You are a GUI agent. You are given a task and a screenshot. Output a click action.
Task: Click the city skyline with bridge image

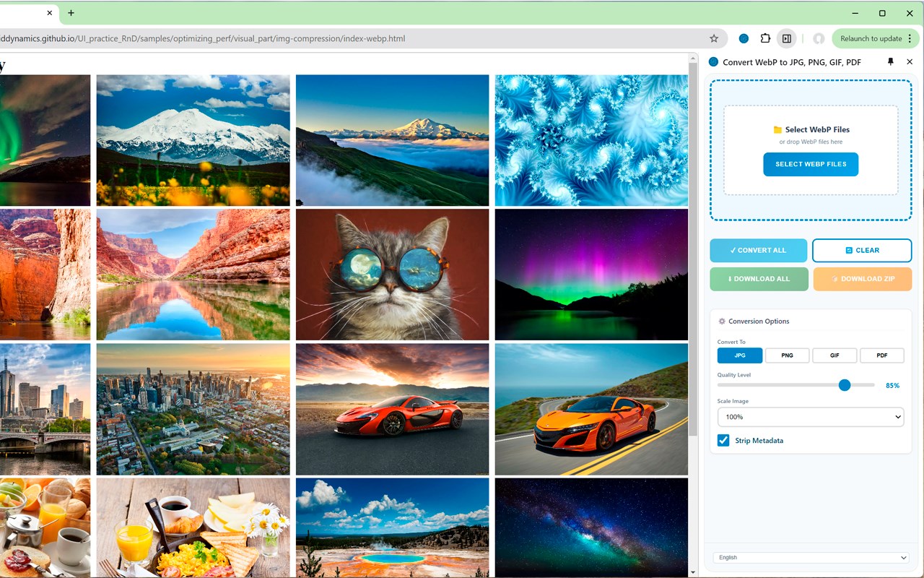pyautogui.click(x=45, y=409)
